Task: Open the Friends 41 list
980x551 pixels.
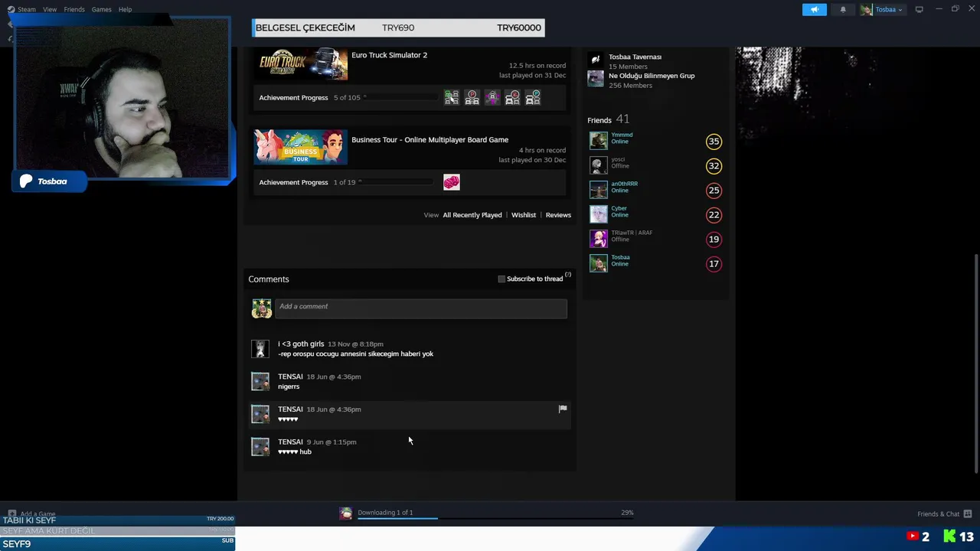Action: 608,119
